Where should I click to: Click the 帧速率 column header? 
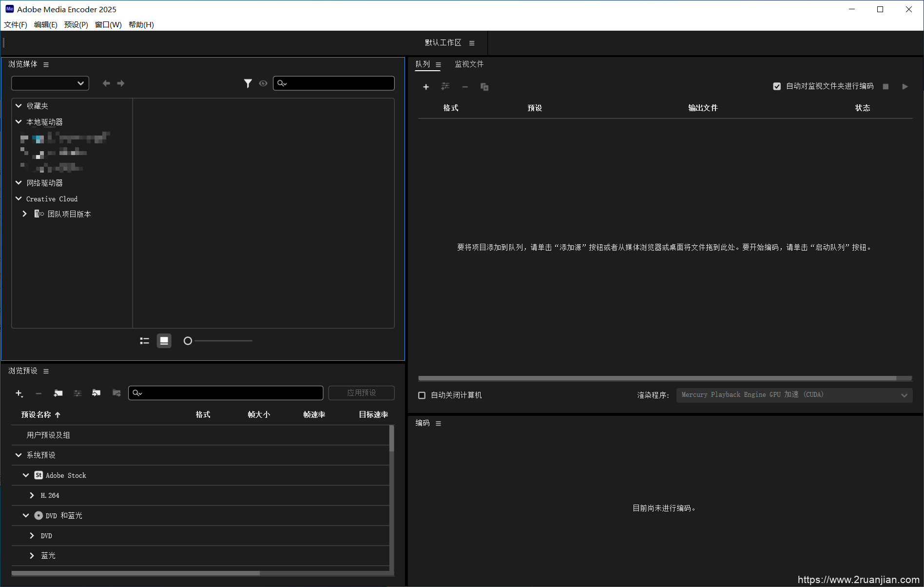[x=314, y=415]
